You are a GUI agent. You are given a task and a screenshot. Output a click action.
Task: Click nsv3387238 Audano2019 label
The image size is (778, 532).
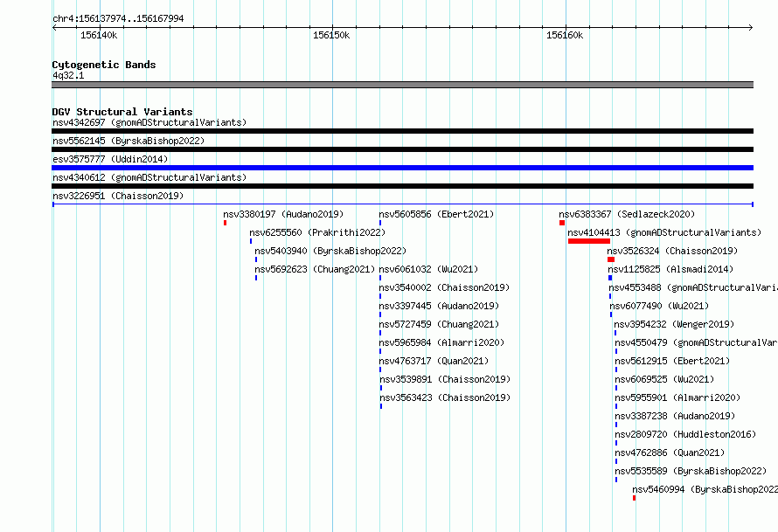[675, 416]
